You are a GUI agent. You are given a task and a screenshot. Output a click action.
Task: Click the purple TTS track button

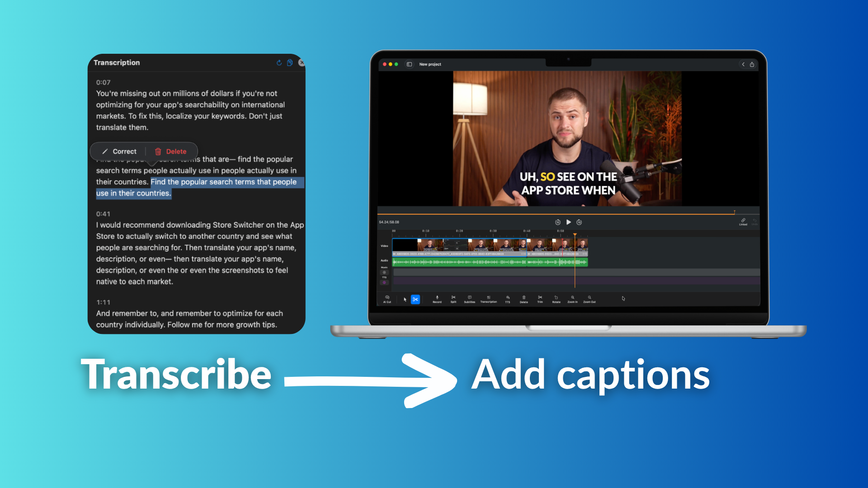pos(384,282)
